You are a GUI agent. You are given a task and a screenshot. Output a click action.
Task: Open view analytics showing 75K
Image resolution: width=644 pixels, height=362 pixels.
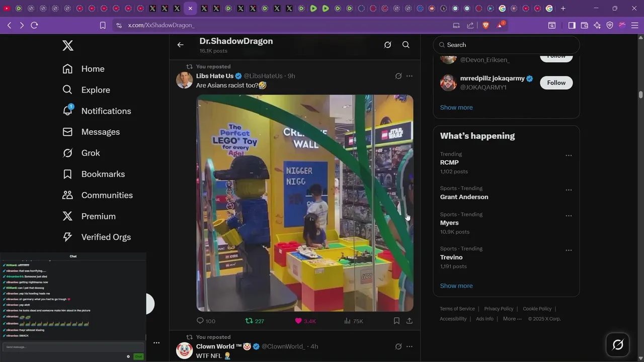point(354,321)
